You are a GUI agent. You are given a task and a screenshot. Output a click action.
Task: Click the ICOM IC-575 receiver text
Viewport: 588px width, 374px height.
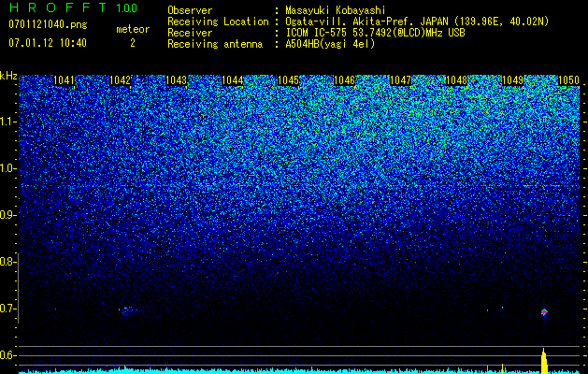pyautogui.click(x=375, y=33)
